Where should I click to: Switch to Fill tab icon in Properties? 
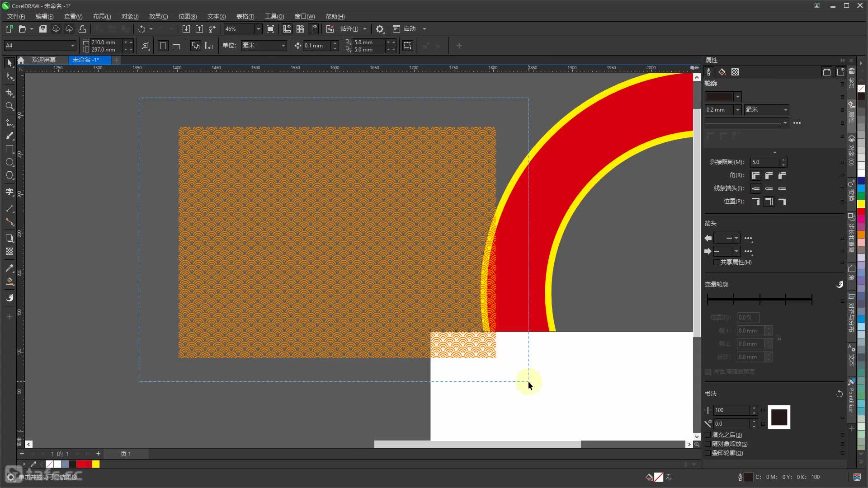pyautogui.click(x=722, y=72)
